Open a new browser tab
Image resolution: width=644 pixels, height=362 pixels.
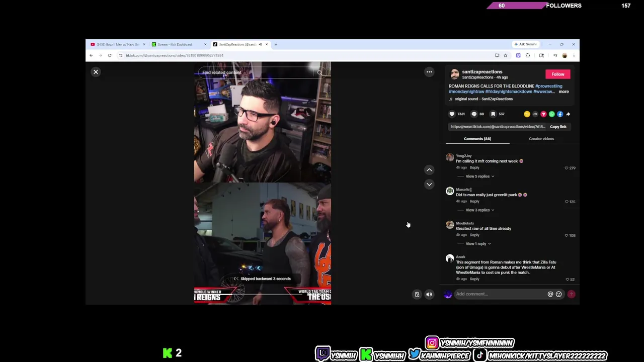276,44
